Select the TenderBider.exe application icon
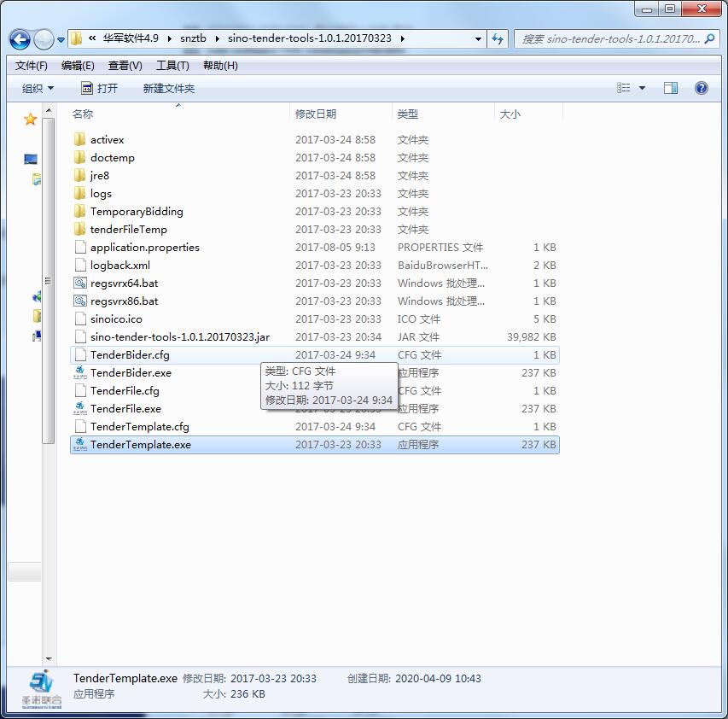728x719 pixels. pos(80,372)
